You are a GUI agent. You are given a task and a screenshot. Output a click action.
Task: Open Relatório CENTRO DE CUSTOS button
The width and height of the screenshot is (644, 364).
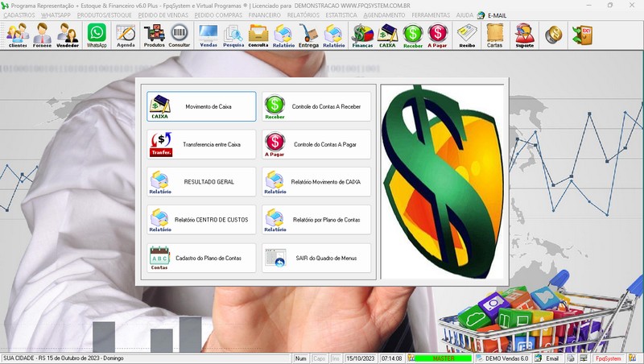click(x=201, y=220)
